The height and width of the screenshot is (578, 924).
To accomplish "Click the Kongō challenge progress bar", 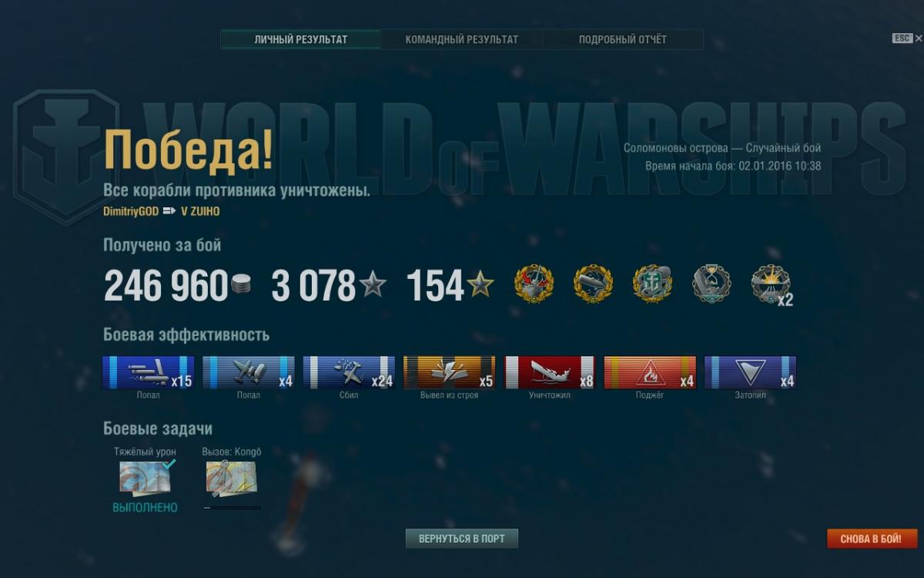I will pos(231,508).
